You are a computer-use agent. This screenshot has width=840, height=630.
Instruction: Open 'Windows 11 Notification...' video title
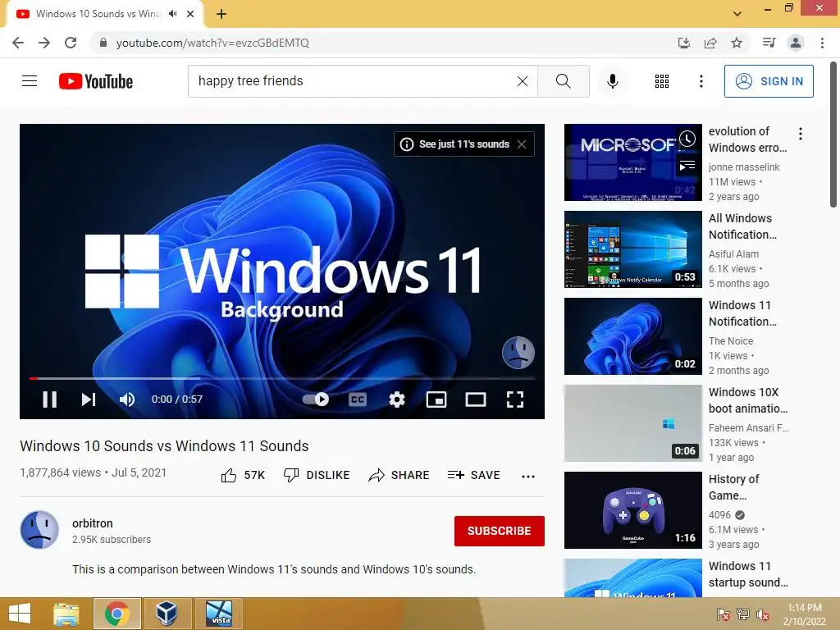click(x=742, y=313)
